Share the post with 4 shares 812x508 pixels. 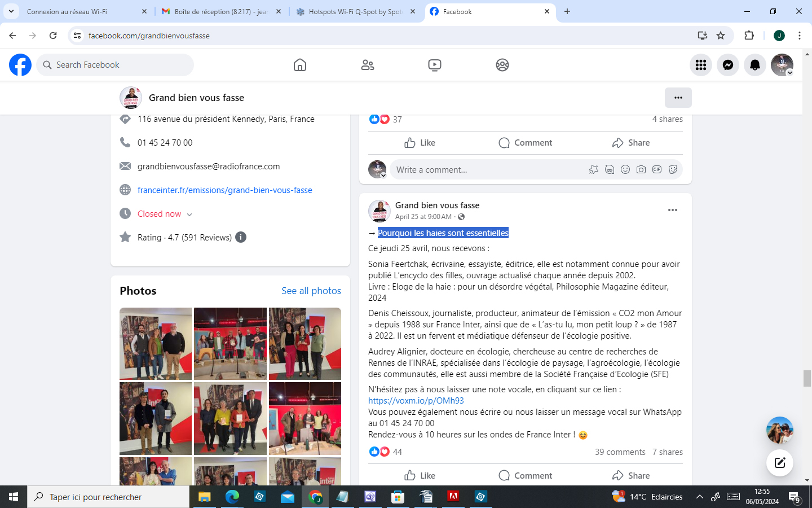pyautogui.click(x=631, y=143)
